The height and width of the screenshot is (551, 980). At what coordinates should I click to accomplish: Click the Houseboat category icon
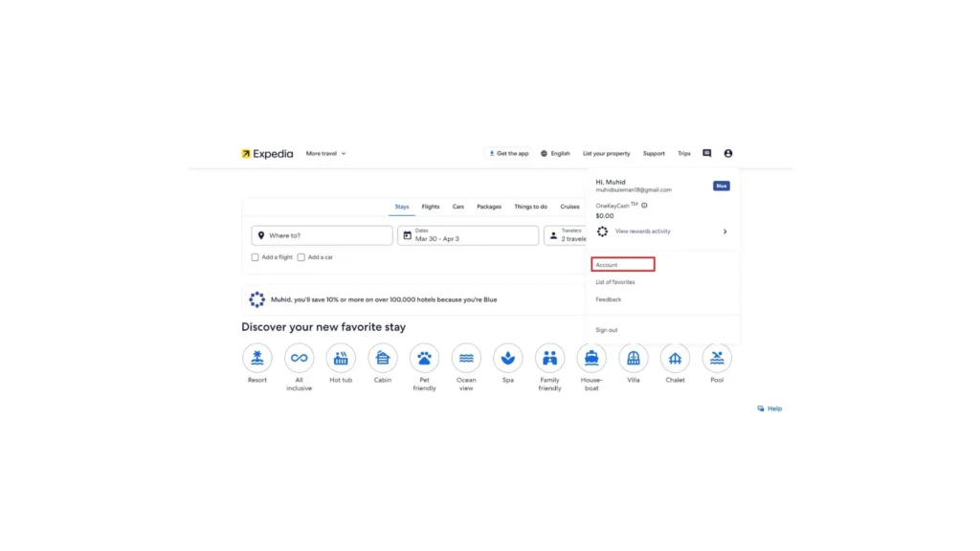pos(591,358)
